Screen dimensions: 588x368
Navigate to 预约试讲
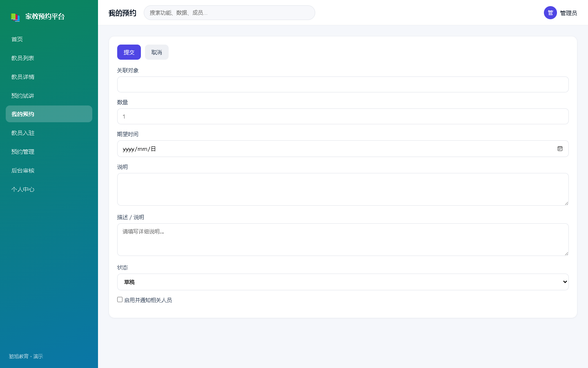49,96
